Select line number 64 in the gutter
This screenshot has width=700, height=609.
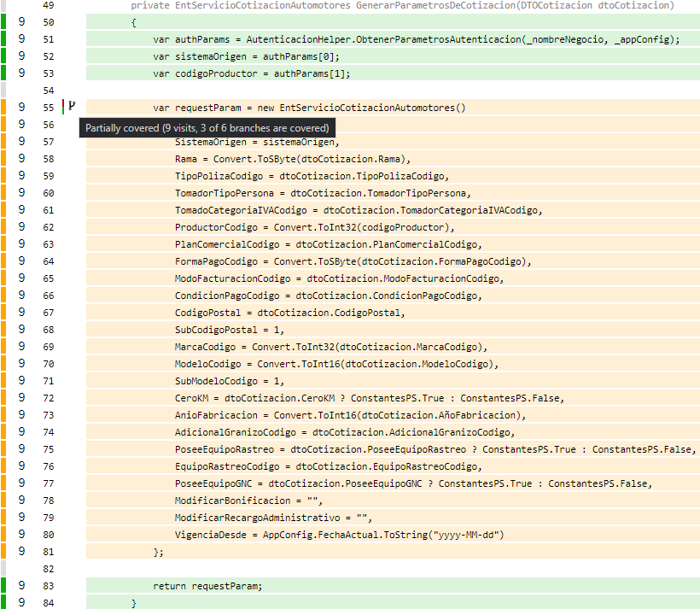[48, 261]
